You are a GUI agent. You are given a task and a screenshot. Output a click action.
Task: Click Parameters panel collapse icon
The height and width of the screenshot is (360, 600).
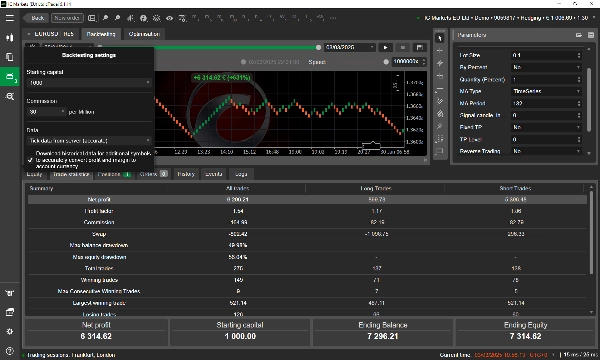point(591,35)
